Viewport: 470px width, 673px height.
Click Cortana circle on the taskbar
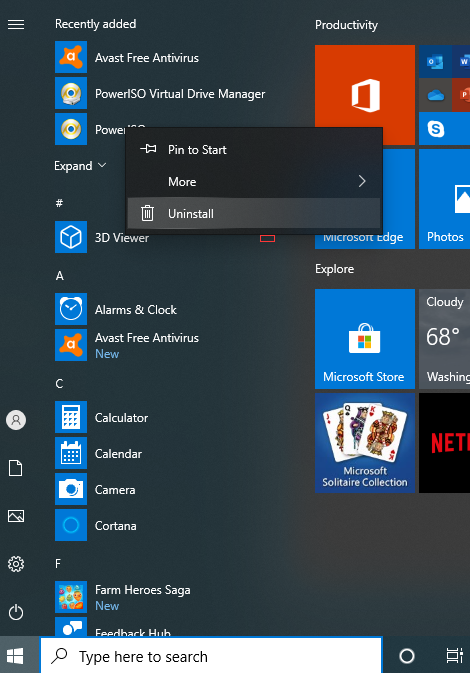[406, 656]
